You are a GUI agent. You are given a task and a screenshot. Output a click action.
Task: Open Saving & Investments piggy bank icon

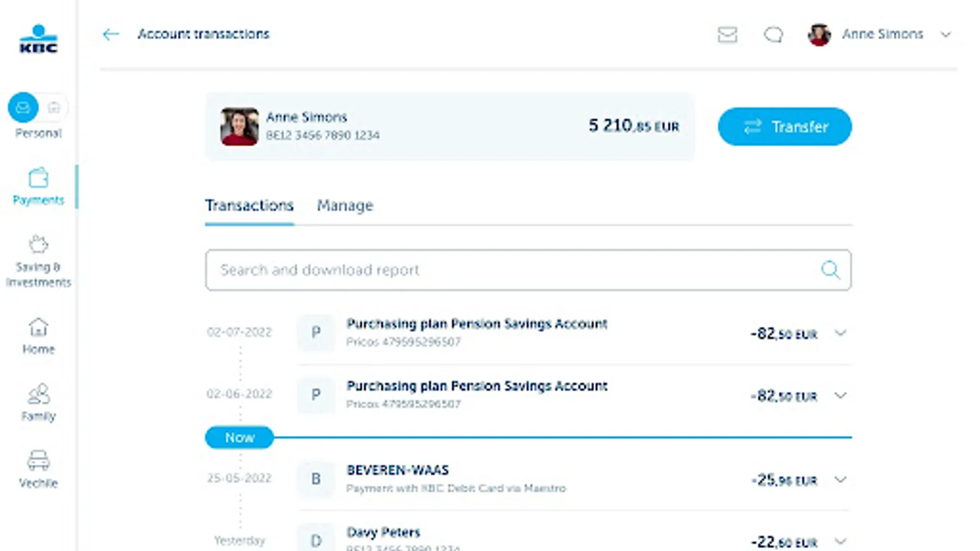38,244
